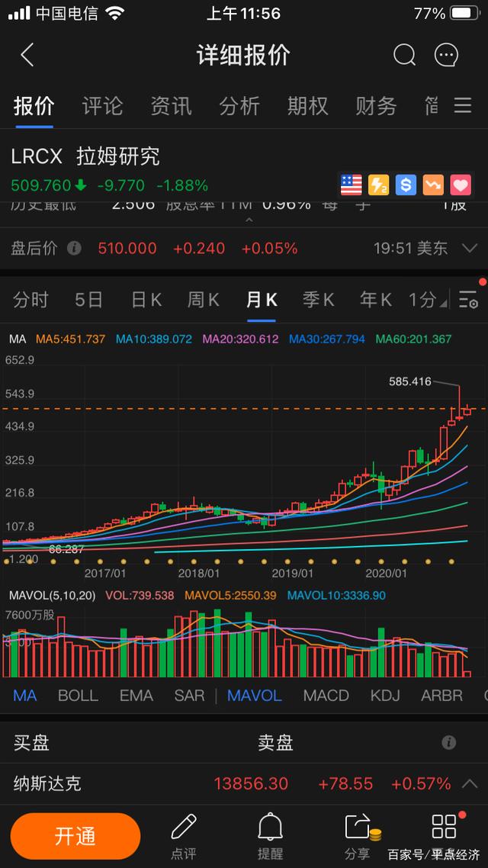
Task: Tap the MA20:320.612 legend value
Action: pos(241,339)
